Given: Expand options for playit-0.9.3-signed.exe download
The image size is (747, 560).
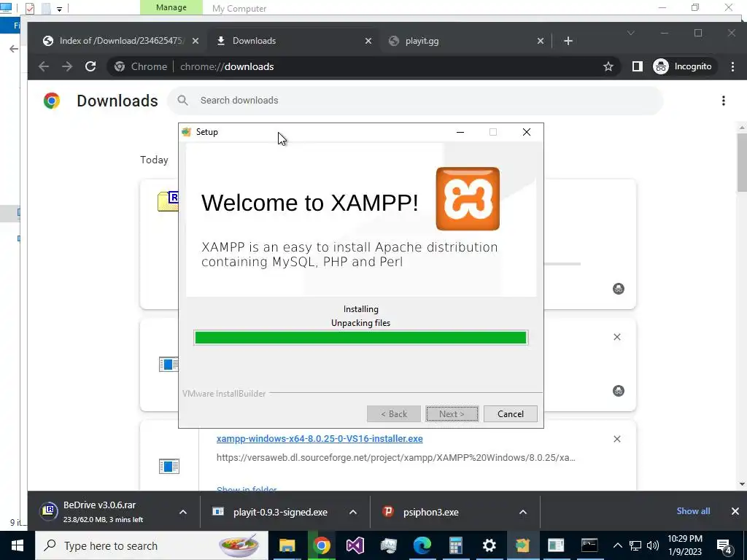Looking at the screenshot, I should pos(353,512).
